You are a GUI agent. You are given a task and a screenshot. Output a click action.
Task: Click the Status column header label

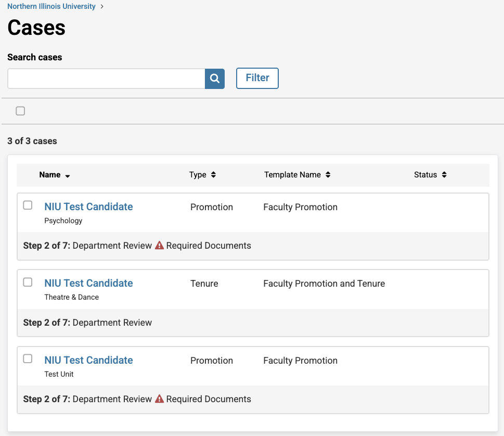click(x=425, y=175)
